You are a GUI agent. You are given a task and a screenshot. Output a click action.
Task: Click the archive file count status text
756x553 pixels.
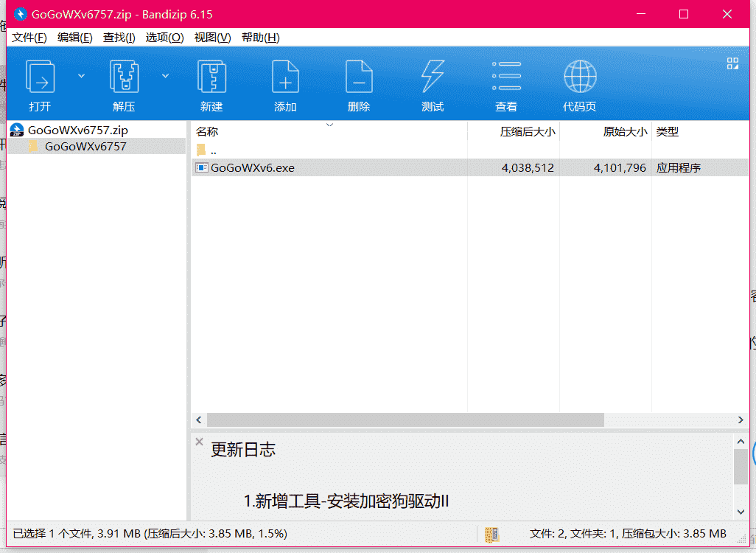[628, 533]
